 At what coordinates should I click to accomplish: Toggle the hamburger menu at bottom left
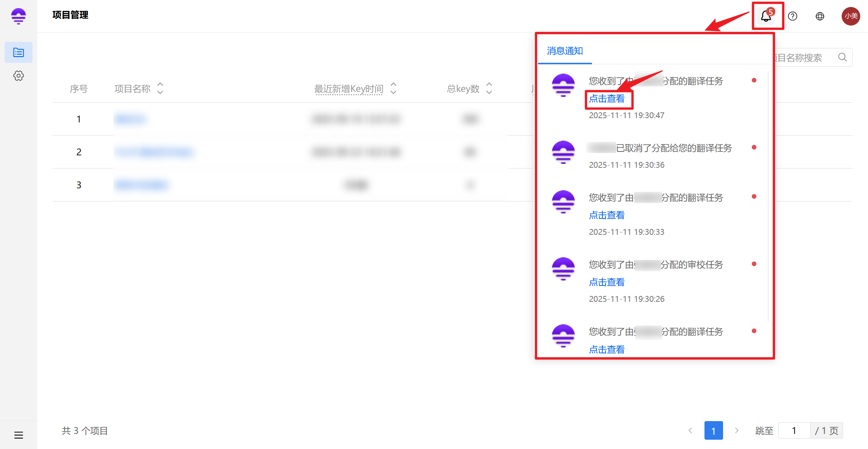19,435
